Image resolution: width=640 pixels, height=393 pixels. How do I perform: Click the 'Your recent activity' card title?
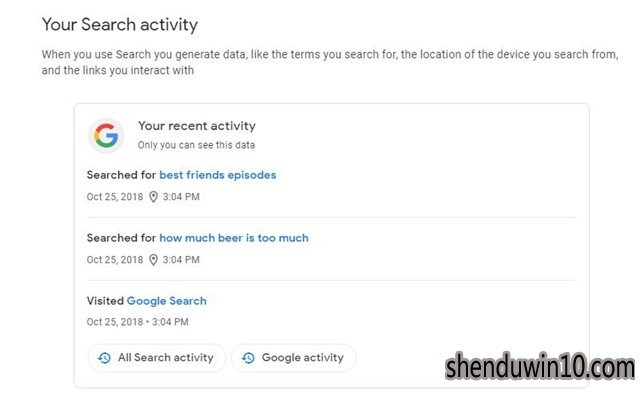click(x=197, y=126)
